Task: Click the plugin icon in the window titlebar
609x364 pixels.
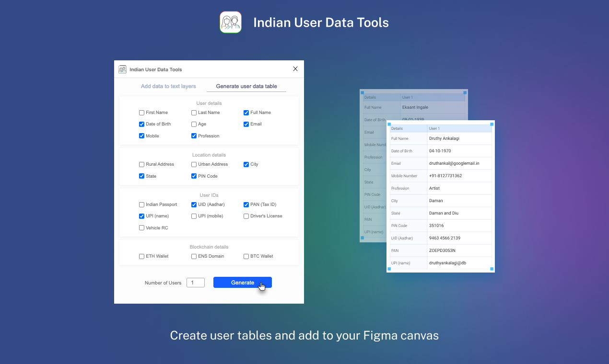Action: click(x=122, y=69)
